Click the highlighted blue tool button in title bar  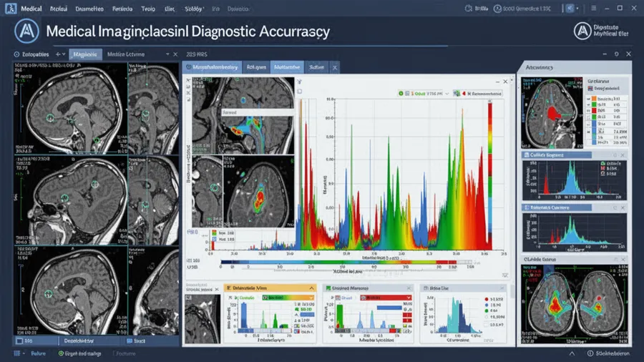tap(570, 8)
